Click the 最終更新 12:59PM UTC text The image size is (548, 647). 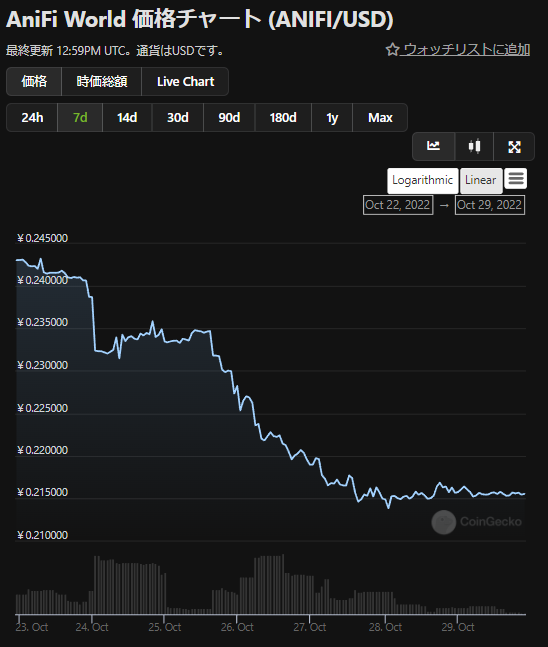tap(66, 51)
